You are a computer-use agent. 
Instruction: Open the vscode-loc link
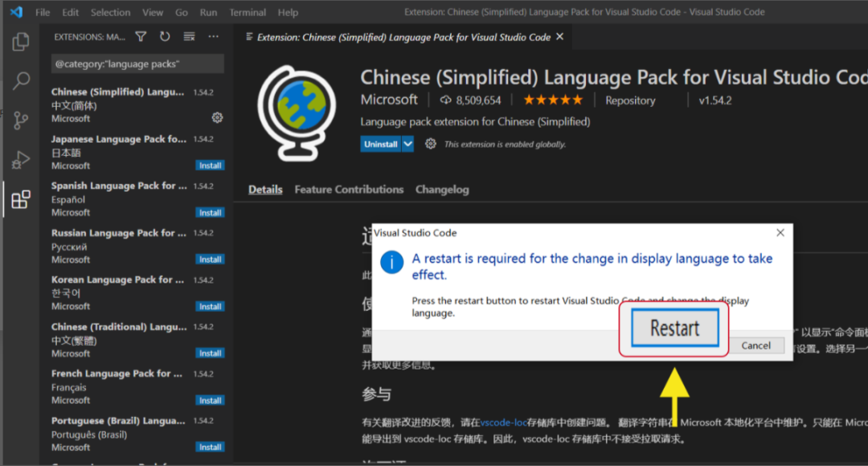(x=503, y=423)
